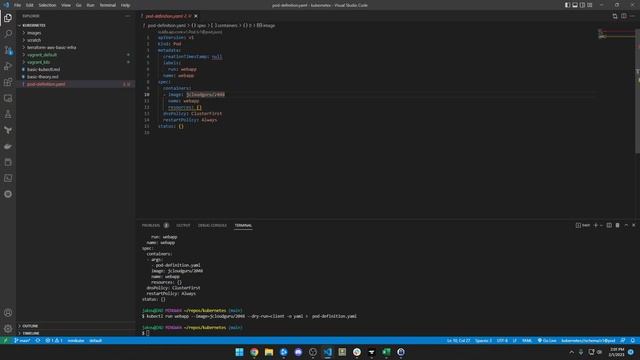Open File Explorer from the taskbar

(269, 352)
